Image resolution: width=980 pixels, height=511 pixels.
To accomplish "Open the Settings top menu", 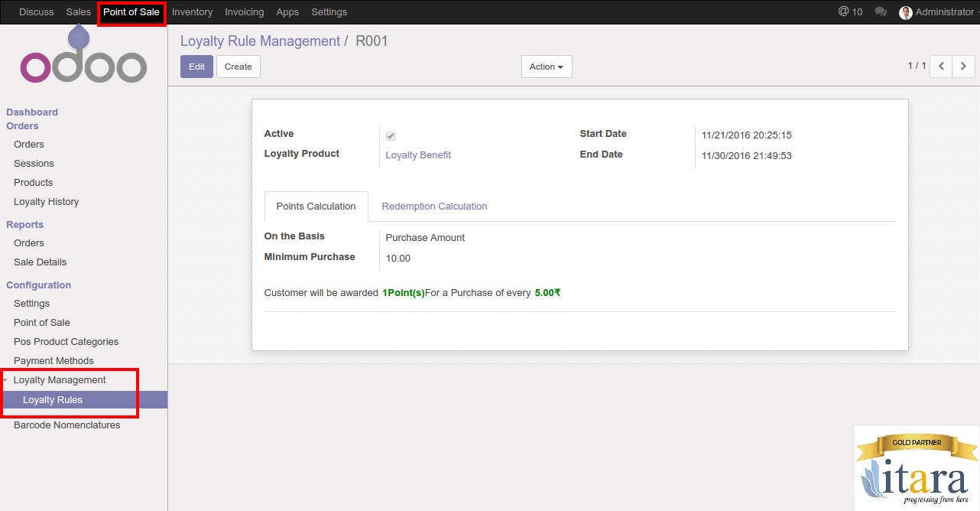I will (329, 12).
